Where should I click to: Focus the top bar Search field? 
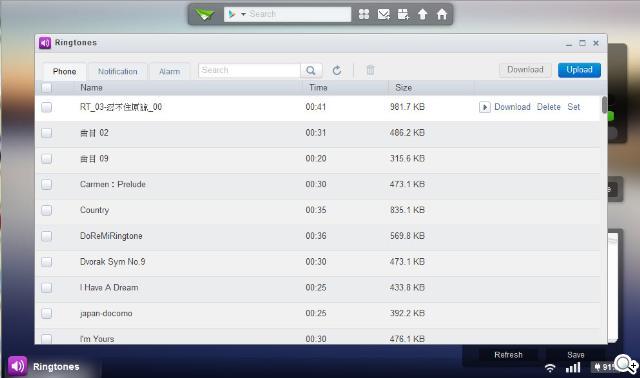299,14
